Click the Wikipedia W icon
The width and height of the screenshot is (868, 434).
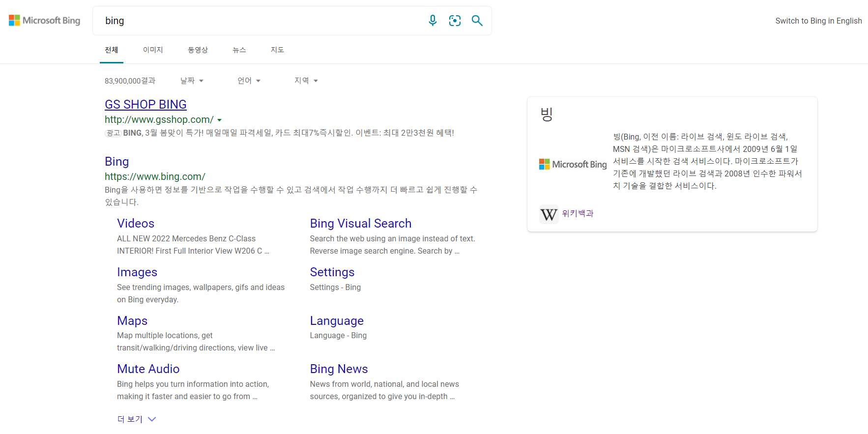pyautogui.click(x=549, y=214)
